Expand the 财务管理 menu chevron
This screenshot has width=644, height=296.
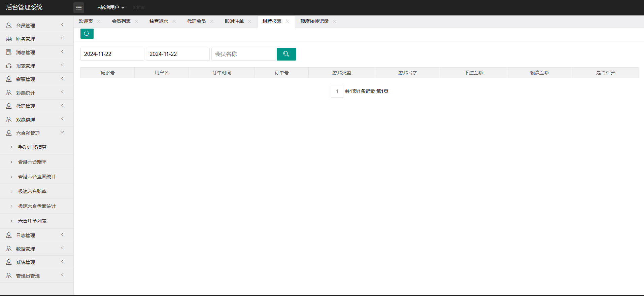62,38
